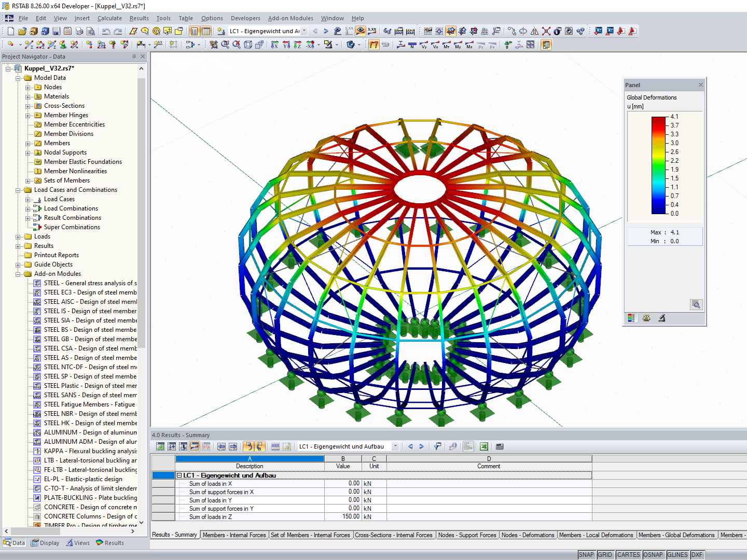Switch to the Views navigator tab

(78, 543)
